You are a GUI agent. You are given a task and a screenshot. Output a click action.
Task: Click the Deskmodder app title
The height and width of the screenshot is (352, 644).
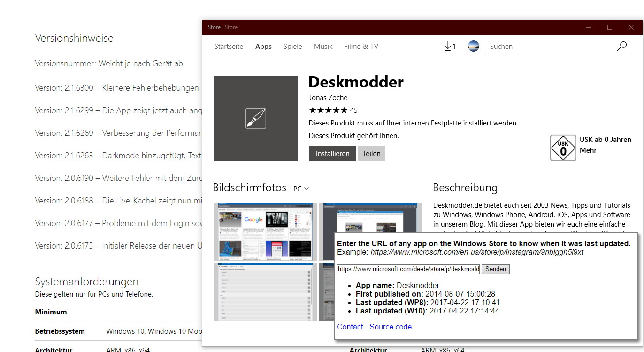(356, 82)
